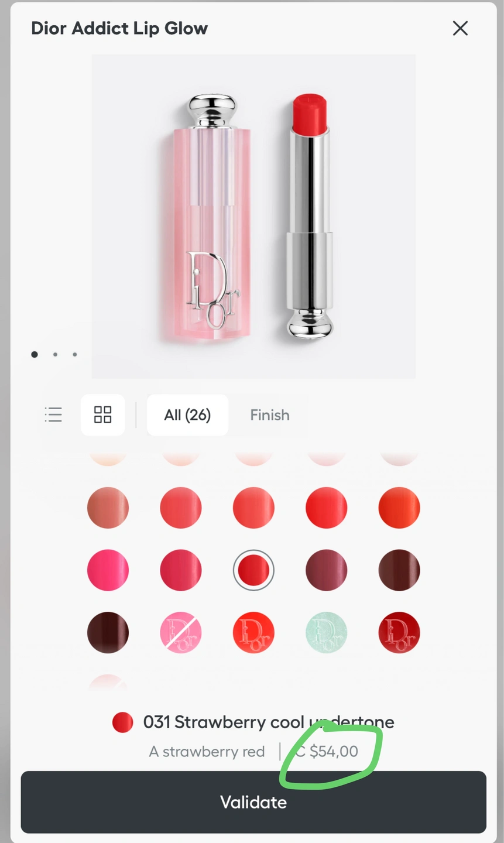The image size is (504, 843).
Task: Switch to list view icon
Action: [53, 414]
